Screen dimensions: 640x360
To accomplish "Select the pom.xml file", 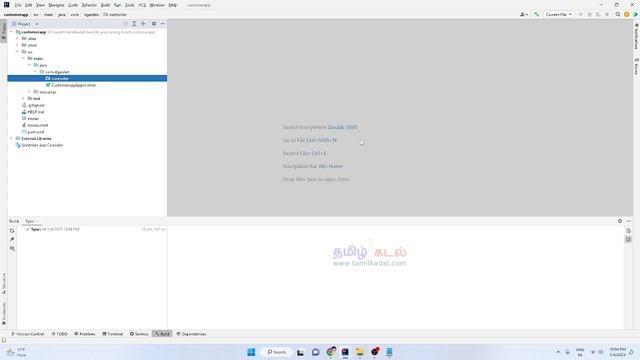I will (x=36, y=132).
